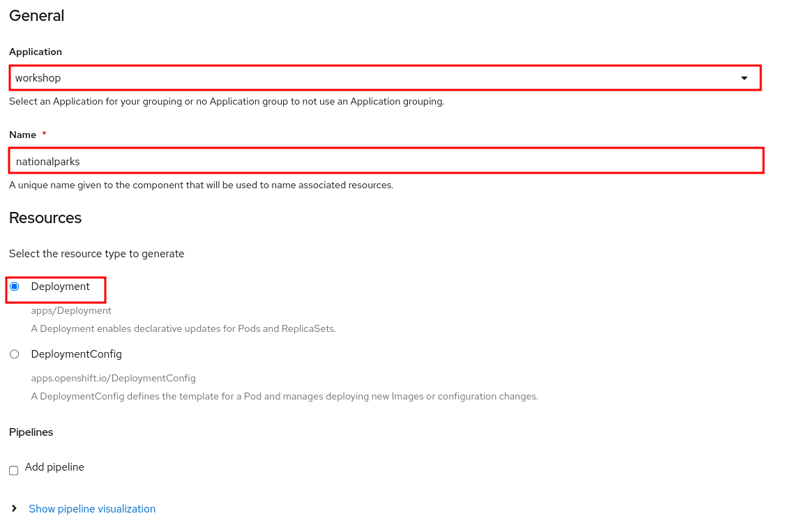Select the Deployment radio button
Viewport: 797px width, 532px height.
pos(15,287)
